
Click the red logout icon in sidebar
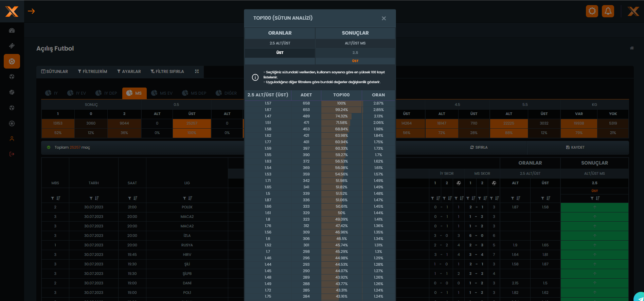point(12,154)
